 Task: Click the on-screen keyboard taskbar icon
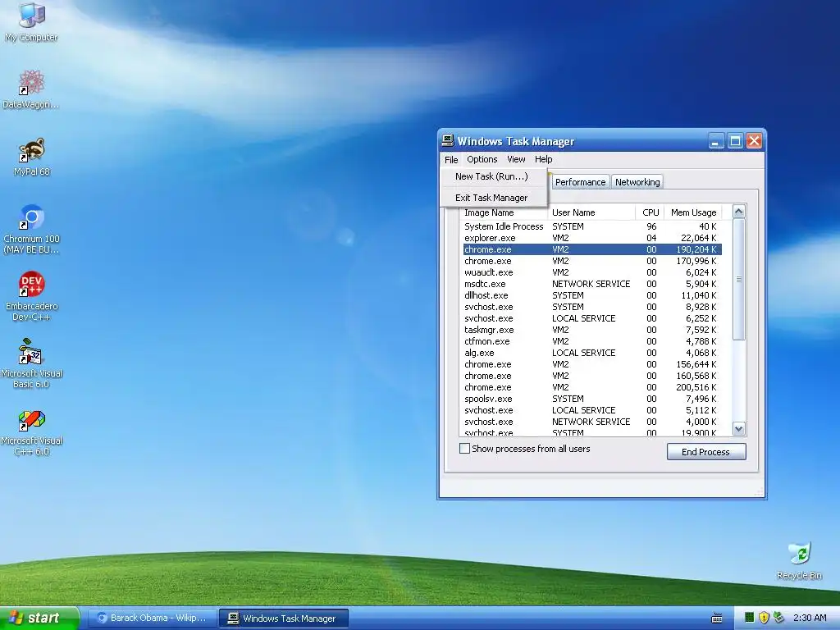coord(717,619)
